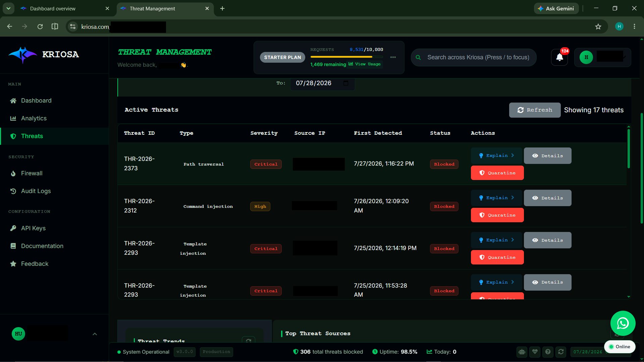The image size is (644, 362).
Task: Click the robot assistant icon in status bar
Action: tap(522, 352)
